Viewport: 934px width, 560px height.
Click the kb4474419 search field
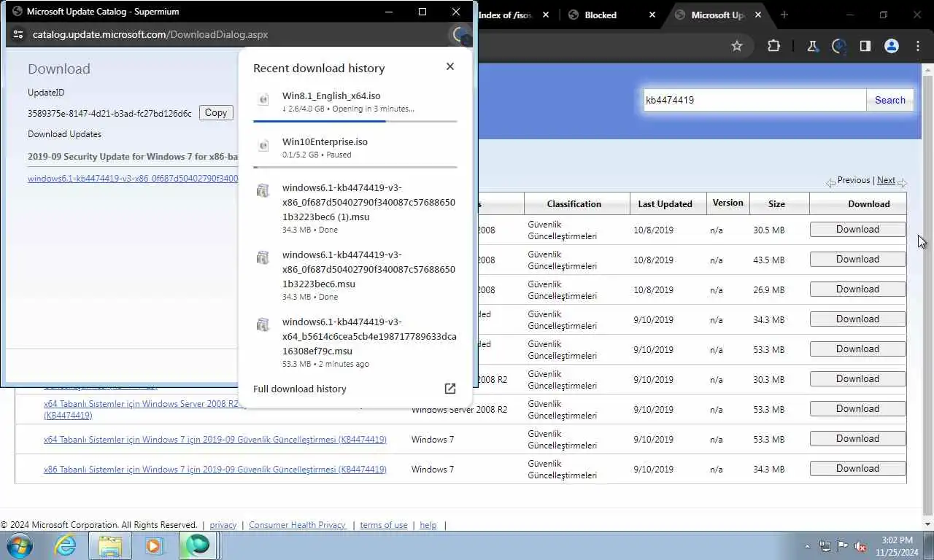(754, 100)
